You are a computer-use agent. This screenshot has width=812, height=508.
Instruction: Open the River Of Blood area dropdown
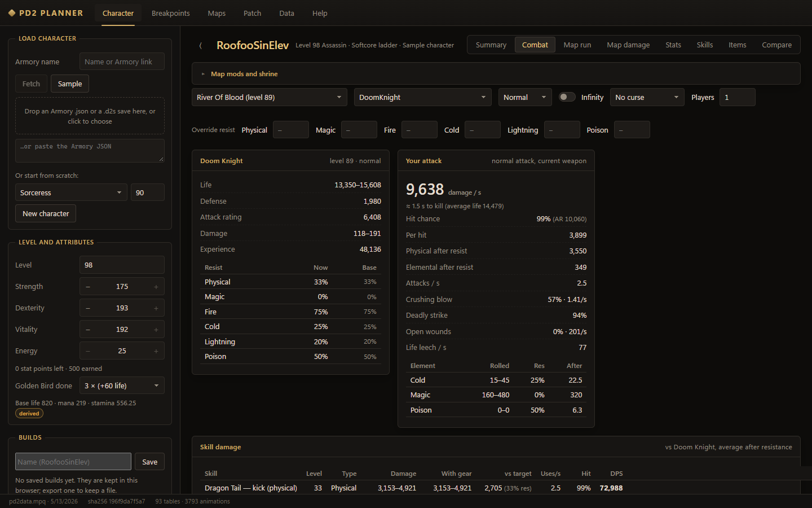pyautogui.click(x=270, y=97)
